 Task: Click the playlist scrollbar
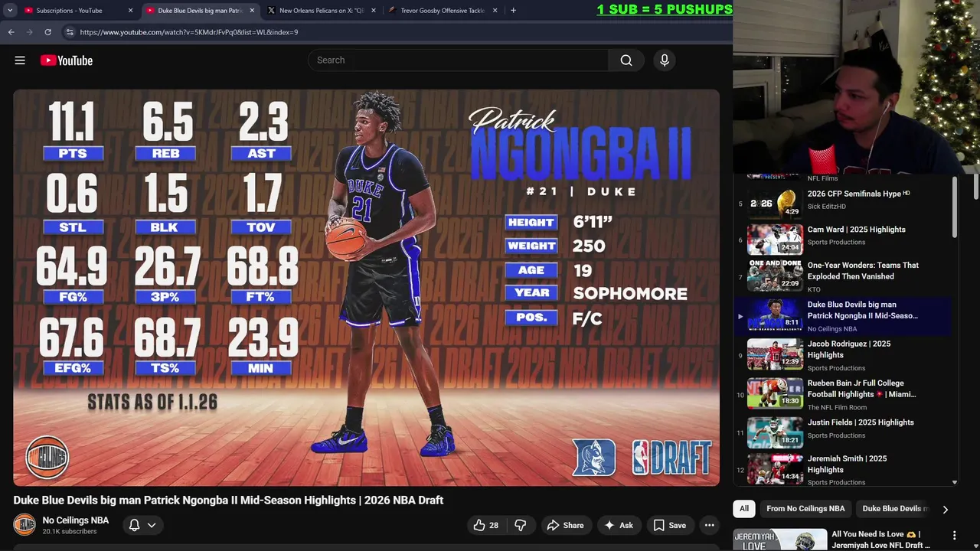pyautogui.click(x=955, y=209)
